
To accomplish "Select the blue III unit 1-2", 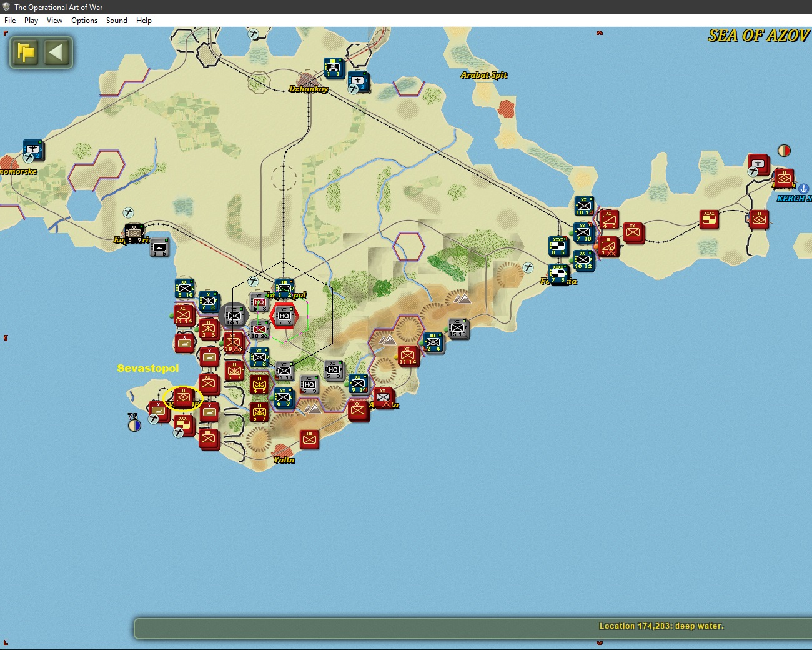I will (x=284, y=288).
